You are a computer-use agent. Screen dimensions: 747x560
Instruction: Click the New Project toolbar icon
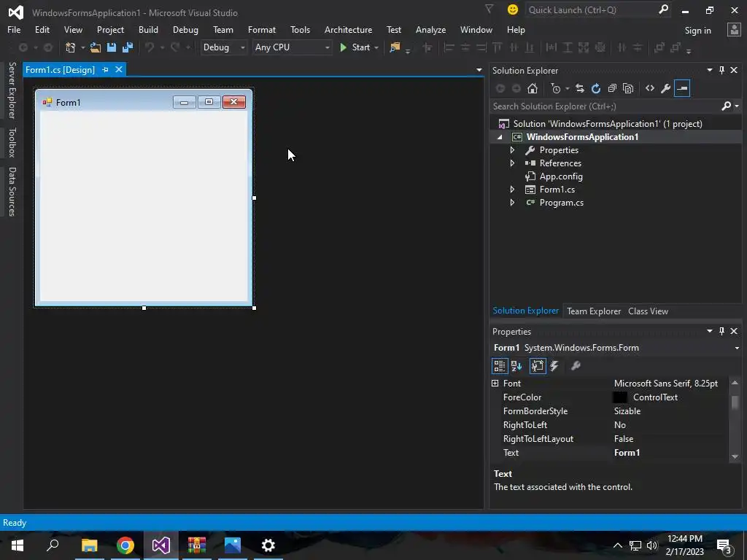pos(71,47)
